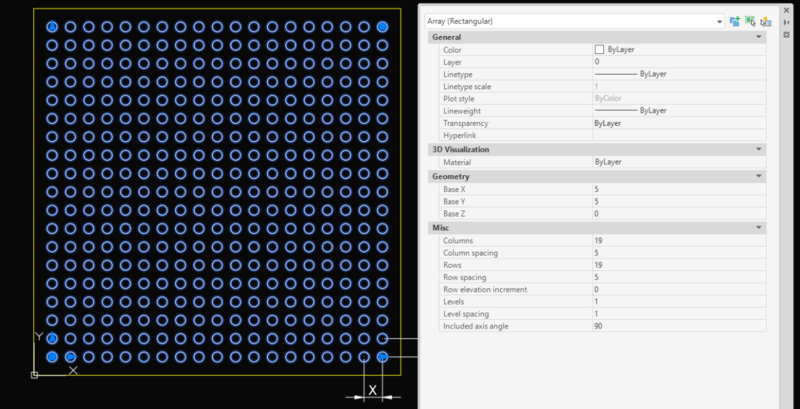Open the Array (Rectangular) object type dropdown
This screenshot has width=800, height=409.
coord(719,21)
